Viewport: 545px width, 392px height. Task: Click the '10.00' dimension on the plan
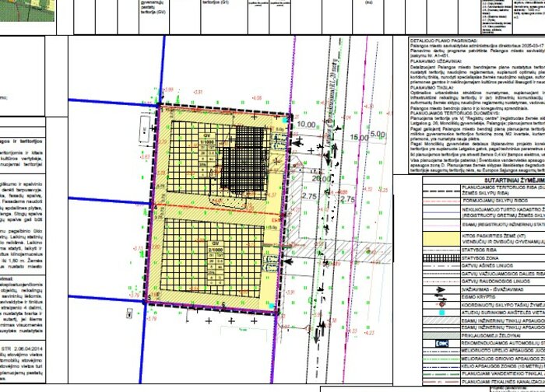pos(306,124)
